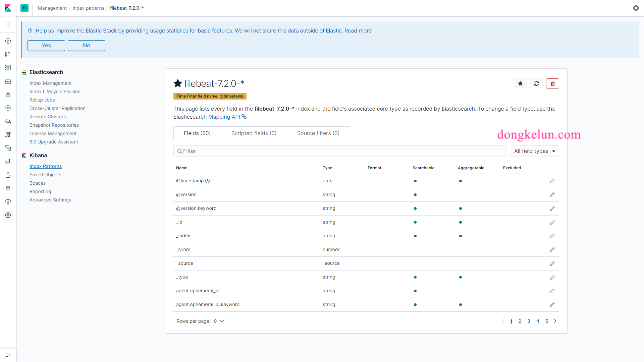This screenshot has height=362, width=644.
Task: Open the All field types dropdown
Action: click(x=534, y=151)
